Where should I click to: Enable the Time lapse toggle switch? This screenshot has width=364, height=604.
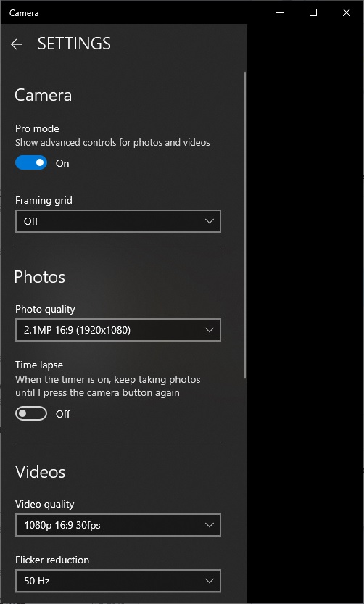[x=31, y=414]
